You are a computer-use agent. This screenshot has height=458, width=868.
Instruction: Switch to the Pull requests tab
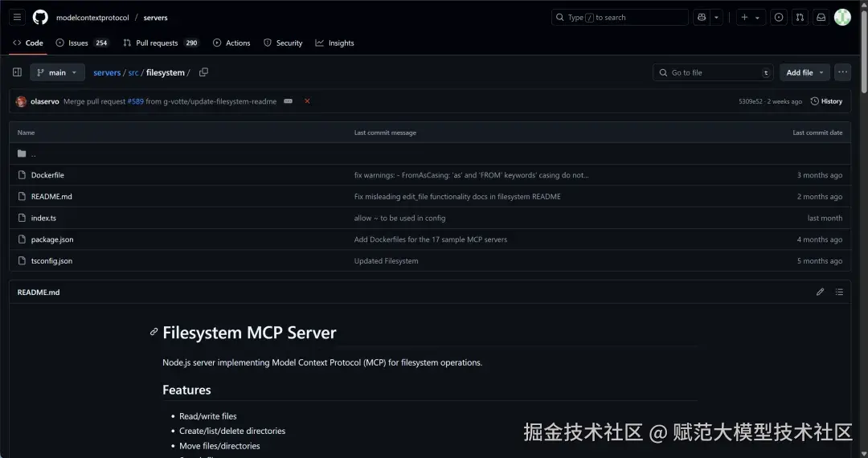(x=161, y=43)
